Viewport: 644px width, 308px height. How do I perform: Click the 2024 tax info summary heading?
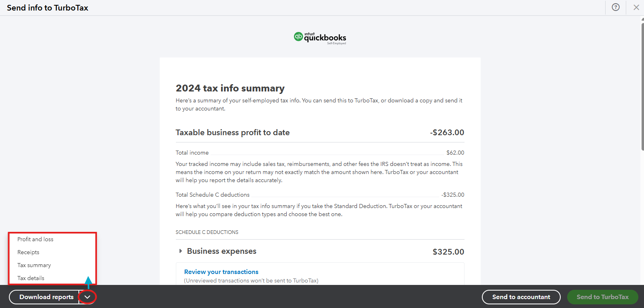coord(230,88)
